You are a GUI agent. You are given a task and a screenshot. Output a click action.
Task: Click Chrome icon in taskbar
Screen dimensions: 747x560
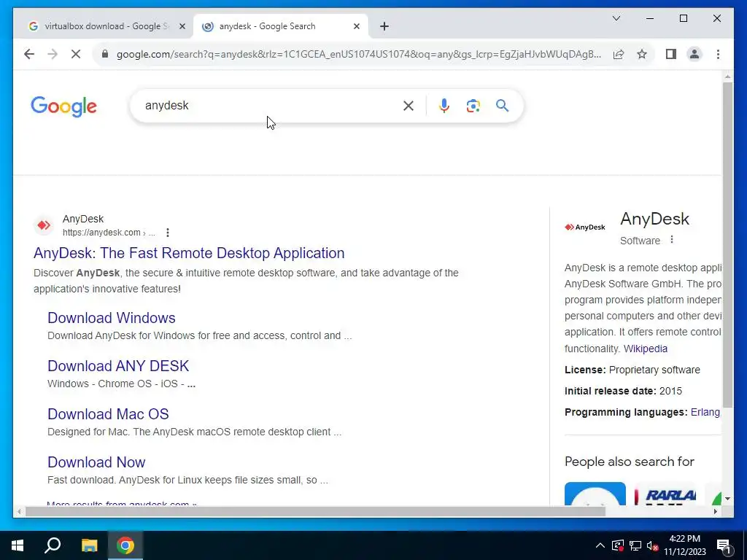pyautogui.click(x=125, y=545)
